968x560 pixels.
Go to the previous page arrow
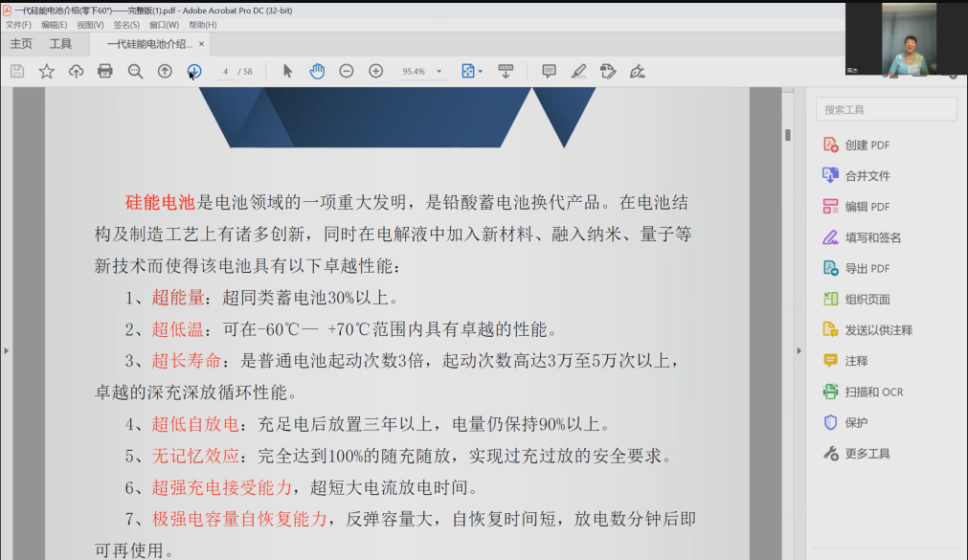pos(165,71)
